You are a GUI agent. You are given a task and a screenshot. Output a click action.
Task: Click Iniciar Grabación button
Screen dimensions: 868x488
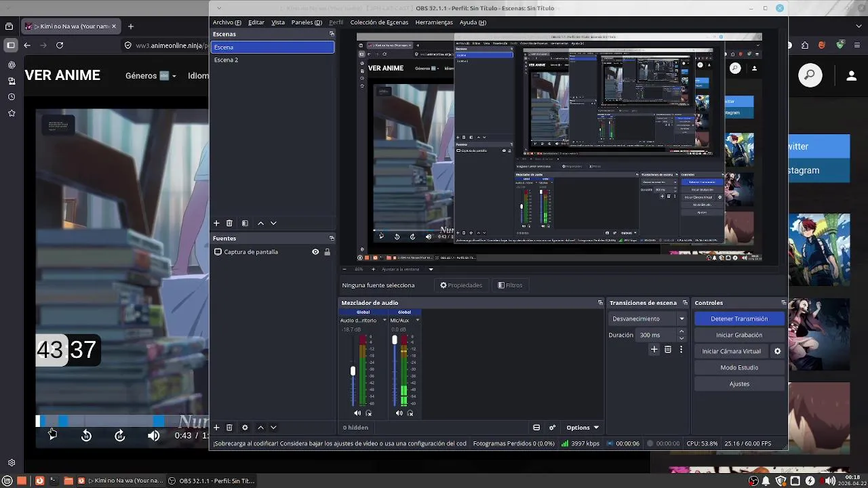coord(739,335)
